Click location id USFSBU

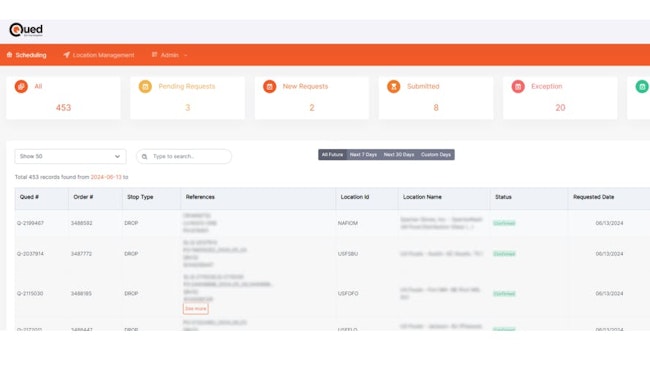coord(348,254)
